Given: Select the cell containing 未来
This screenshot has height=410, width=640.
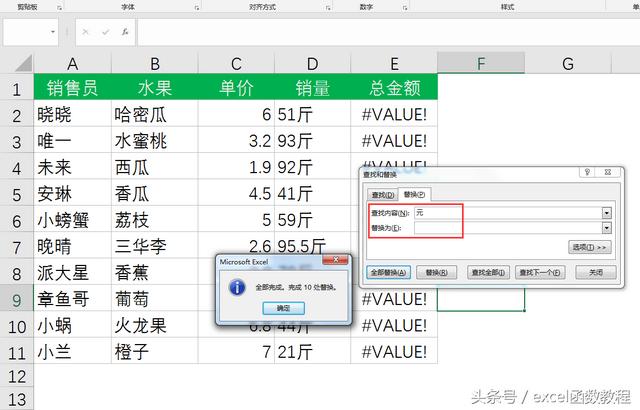Looking at the screenshot, I should (73, 168).
